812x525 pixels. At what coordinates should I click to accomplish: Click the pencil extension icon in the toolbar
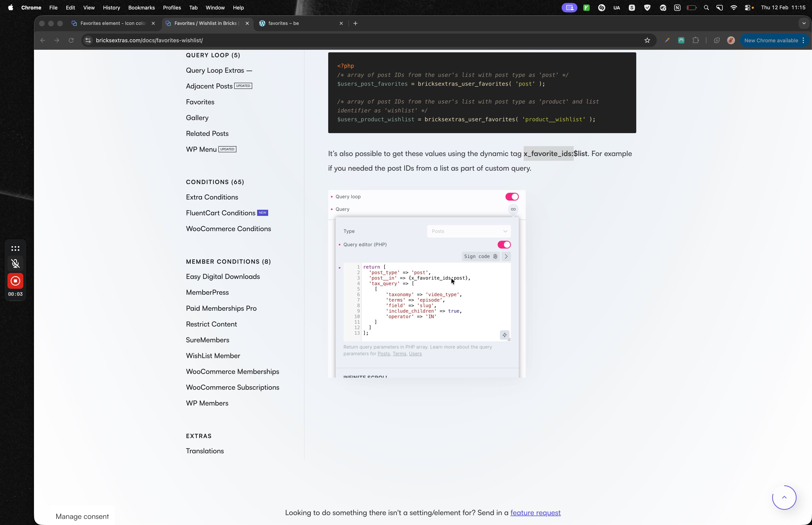coord(667,40)
